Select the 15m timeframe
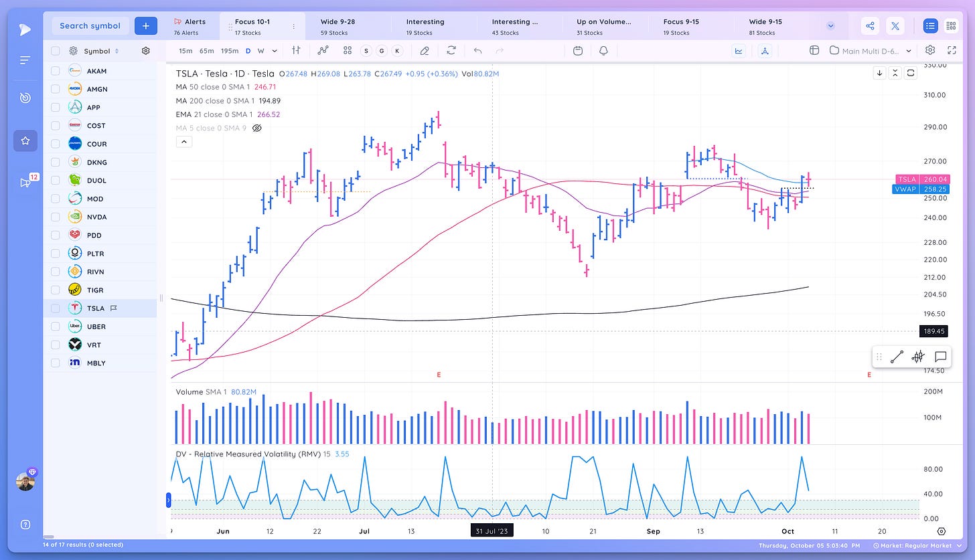The image size is (975, 560). 185,51
